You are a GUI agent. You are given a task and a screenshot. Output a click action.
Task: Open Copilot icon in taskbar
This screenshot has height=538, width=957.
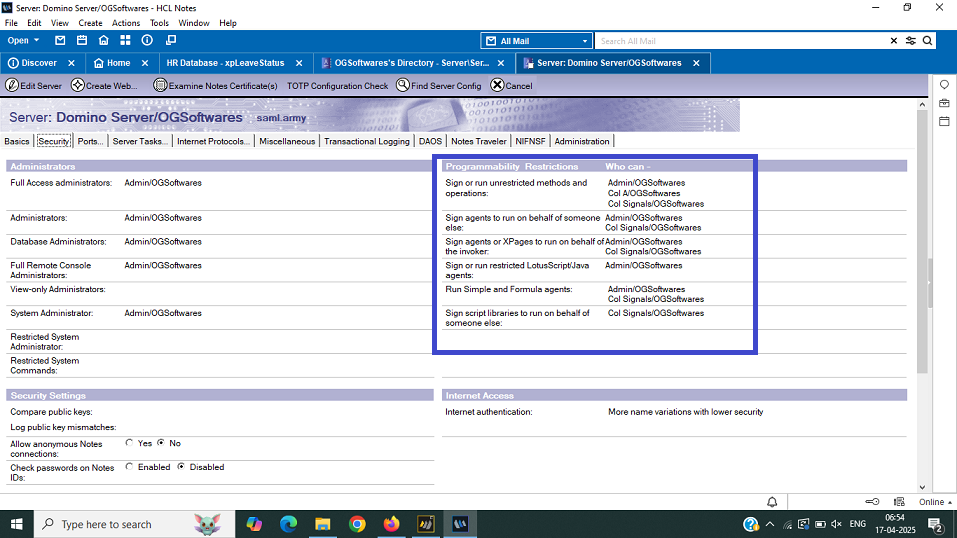click(254, 524)
